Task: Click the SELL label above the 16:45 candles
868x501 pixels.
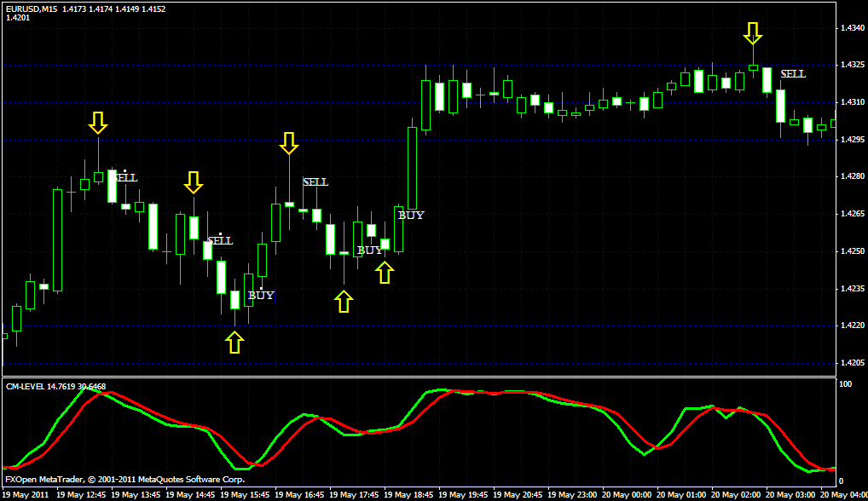Action: 315,182
